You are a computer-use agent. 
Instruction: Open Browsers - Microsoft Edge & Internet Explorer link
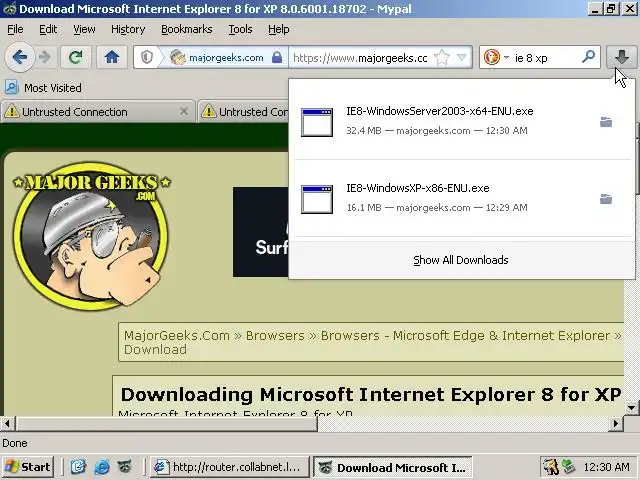point(465,336)
